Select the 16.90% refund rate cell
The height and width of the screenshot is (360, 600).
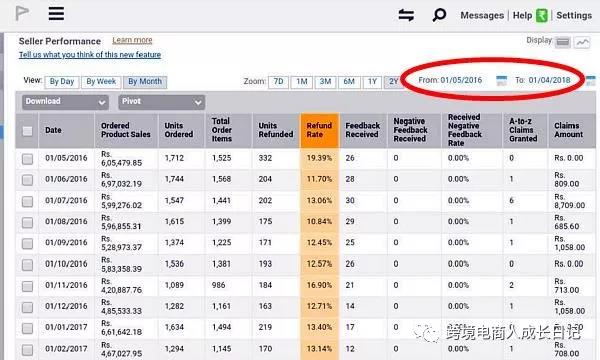[x=320, y=285]
